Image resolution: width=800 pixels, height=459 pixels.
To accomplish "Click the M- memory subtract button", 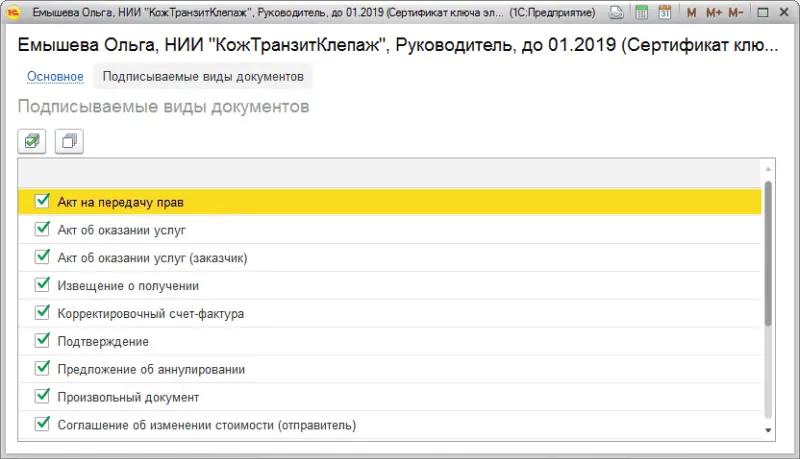I will pos(735,13).
